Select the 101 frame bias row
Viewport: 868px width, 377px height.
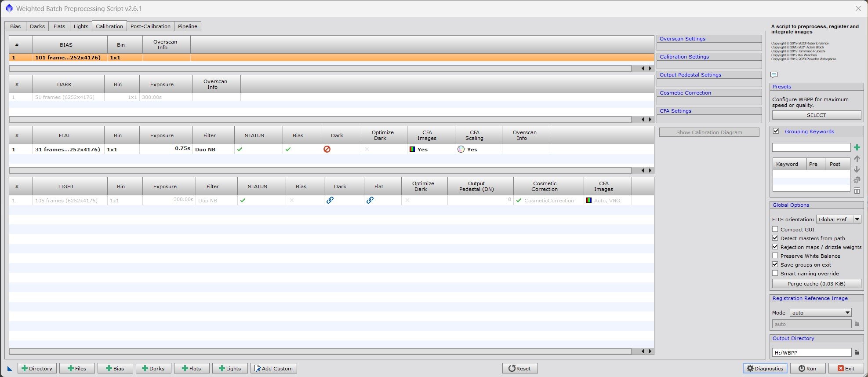(x=331, y=57)
